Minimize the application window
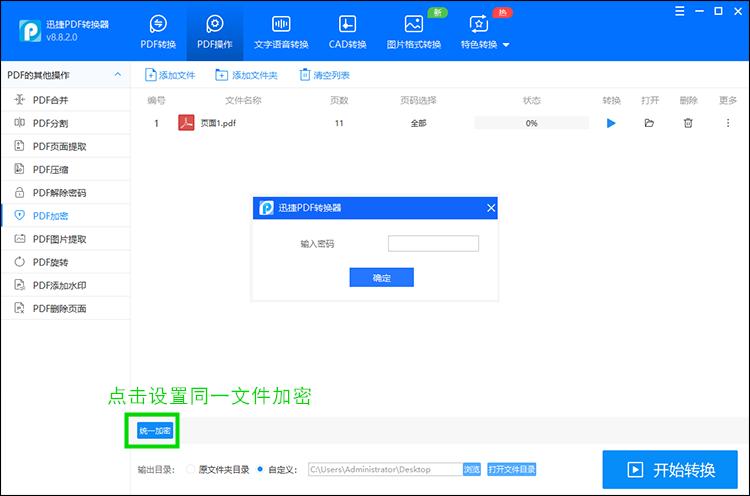Image resolution: width=750 pixels, height=496 pixels. tap(699, 11)
